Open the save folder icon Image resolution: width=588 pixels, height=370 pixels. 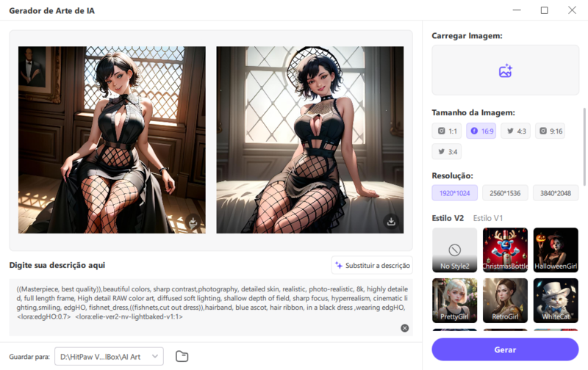coord(182,356)
